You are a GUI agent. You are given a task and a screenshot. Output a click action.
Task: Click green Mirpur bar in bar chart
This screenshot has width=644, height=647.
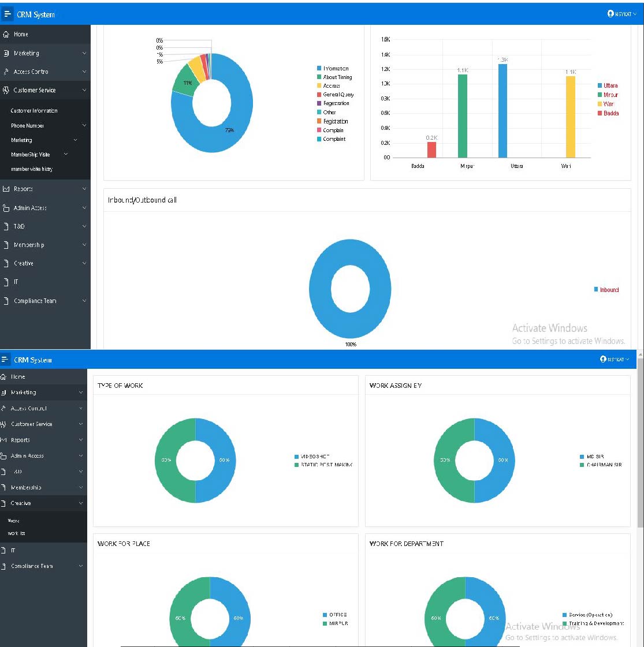tap(463, 116)
